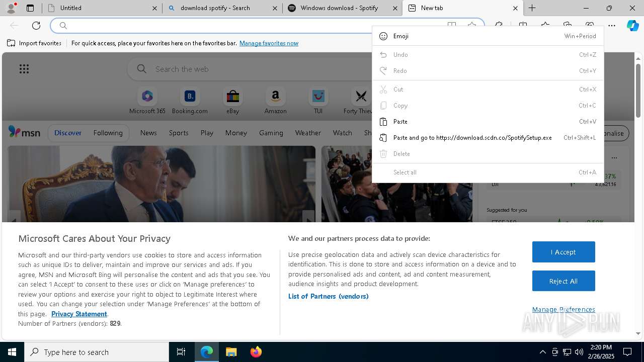Open the eBay shortcut
Image resolution: width=644 pixels, height=362 pixels.
pos(233,101)
